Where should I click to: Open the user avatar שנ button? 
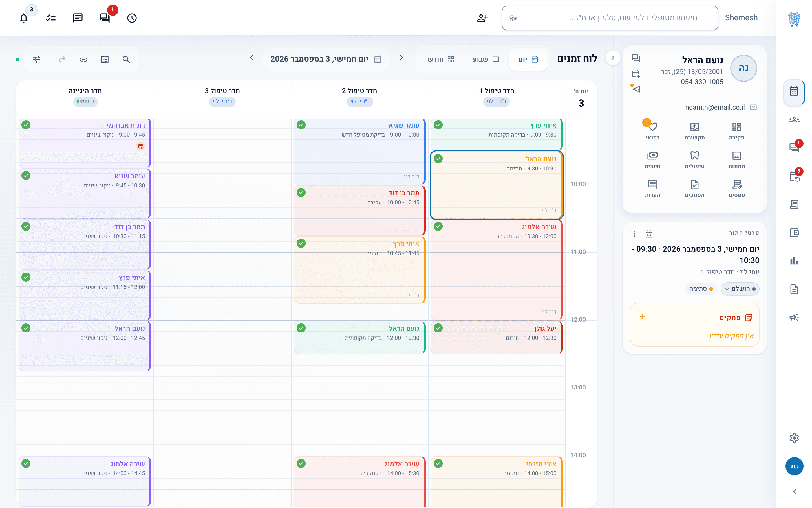(794, 466)
